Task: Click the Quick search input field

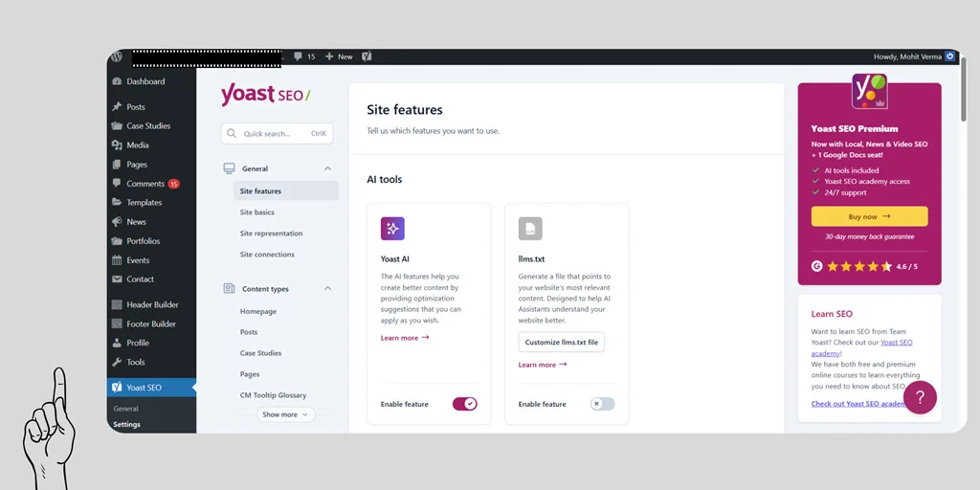Action: coord(277,134)
